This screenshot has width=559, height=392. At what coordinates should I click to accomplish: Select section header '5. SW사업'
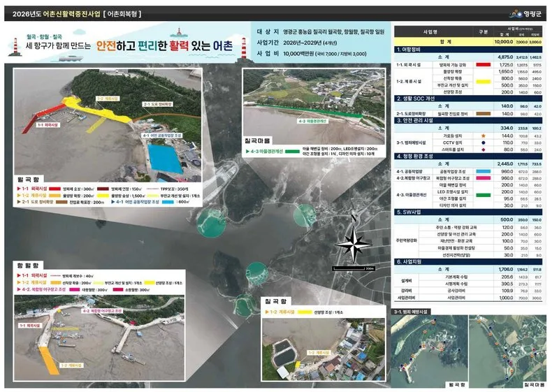[468, 212]
